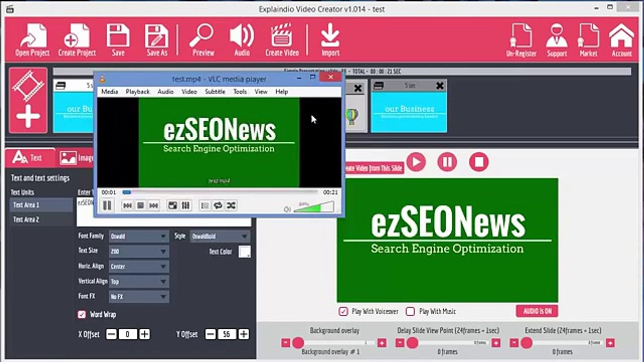Open the VLC Playback menu
The height and width of the screenshot is (362, 644).
[137, 92]
